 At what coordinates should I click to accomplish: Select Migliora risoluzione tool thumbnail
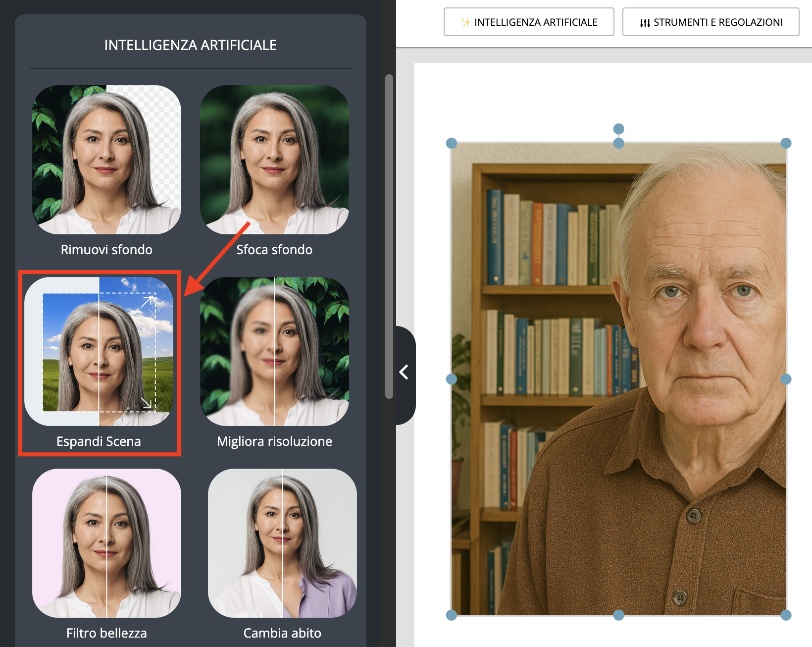pyautogui.click(x=274, y=351)
